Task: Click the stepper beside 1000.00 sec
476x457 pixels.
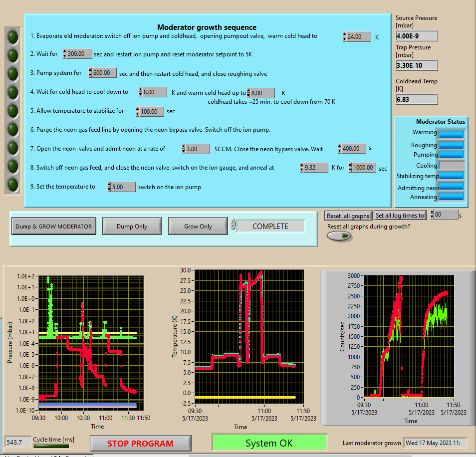Action: coord(350,168)
